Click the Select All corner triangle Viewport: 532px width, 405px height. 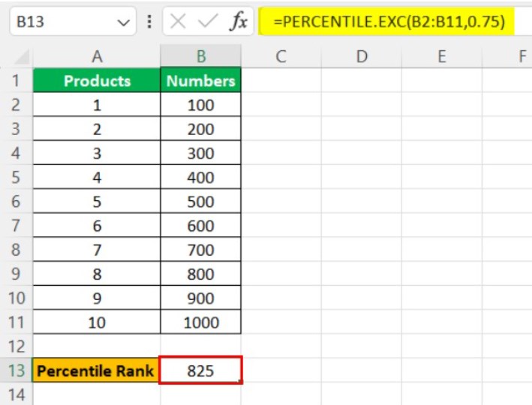point(23,57)
